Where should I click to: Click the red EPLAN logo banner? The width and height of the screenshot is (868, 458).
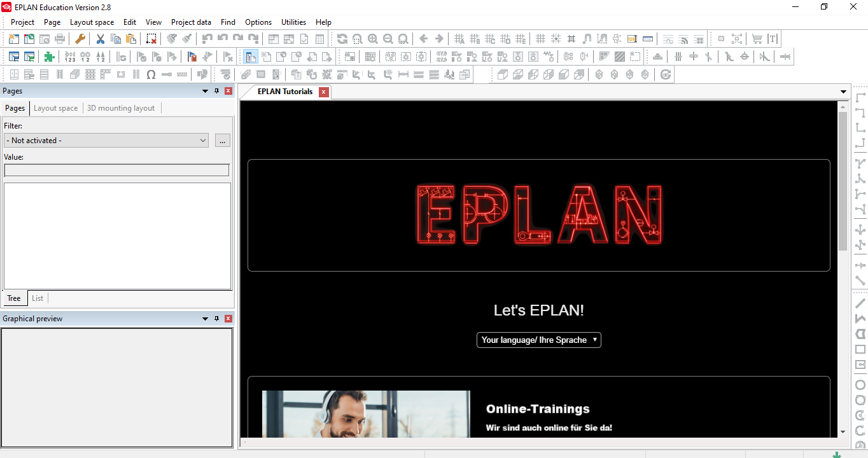click(x=539, y=215)
